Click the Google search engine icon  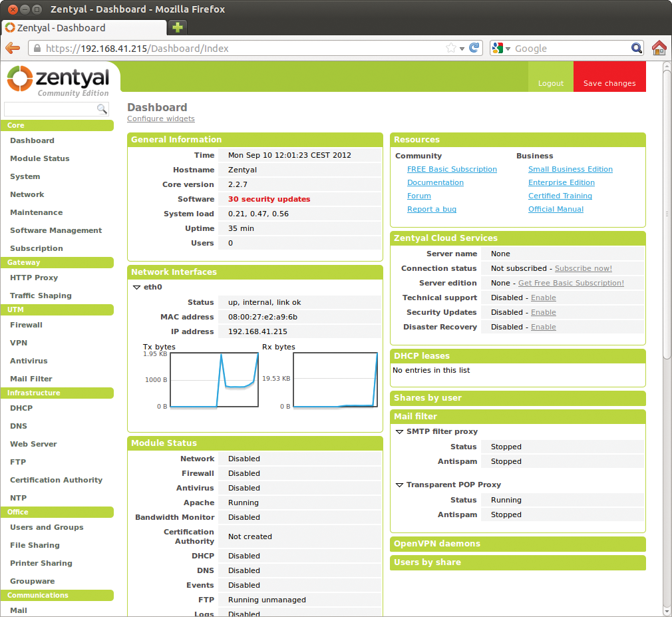click(498, 48)
